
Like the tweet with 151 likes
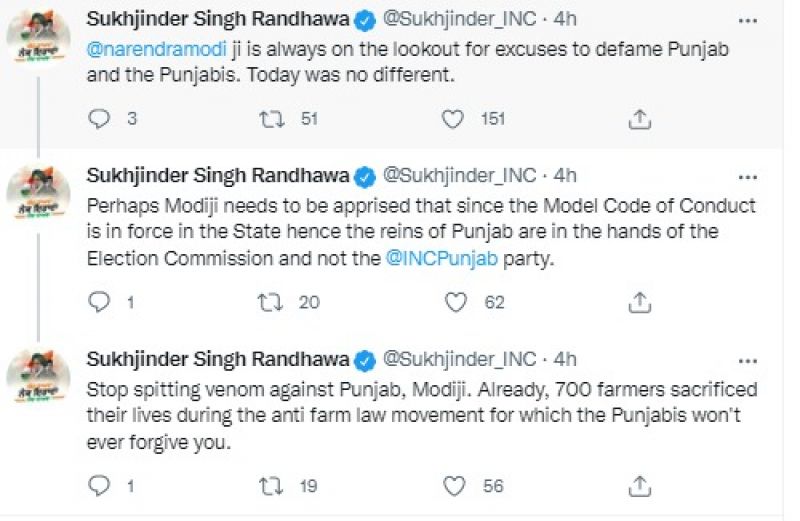(x=454, y=118)
